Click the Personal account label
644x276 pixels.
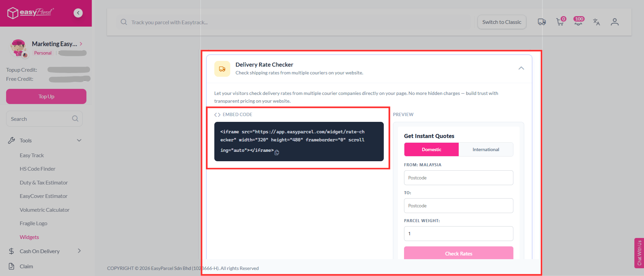[43, 53]
